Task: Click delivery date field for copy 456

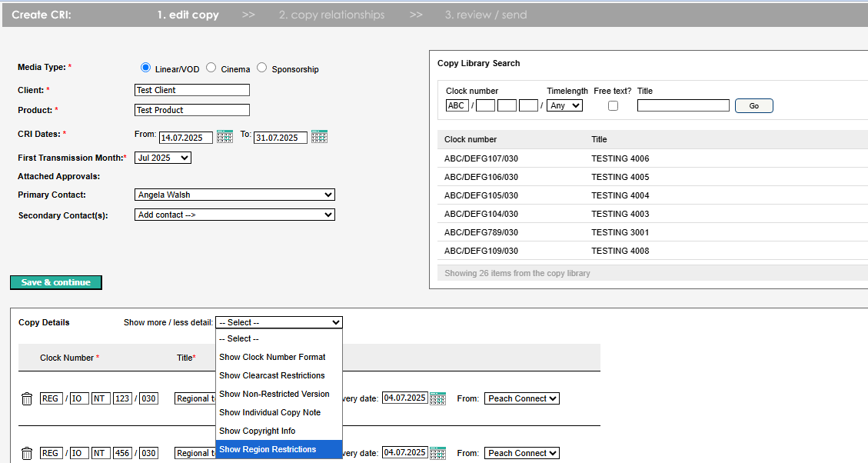Action: (404, 452)
